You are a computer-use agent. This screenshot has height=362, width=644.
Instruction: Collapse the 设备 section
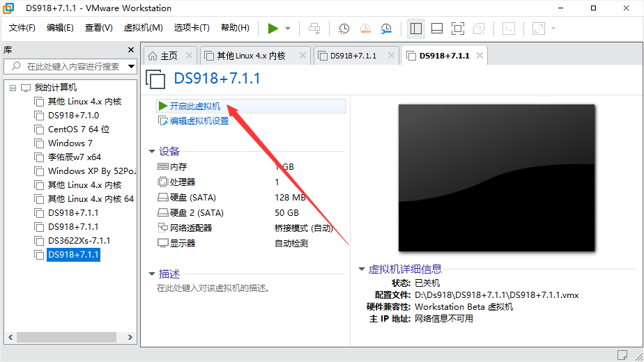click(152, 151)
